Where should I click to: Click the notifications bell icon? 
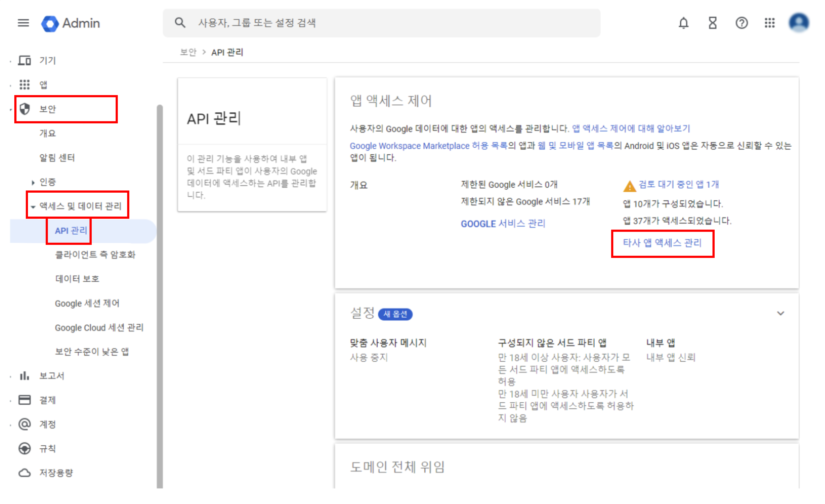click(x=683, y=23)
